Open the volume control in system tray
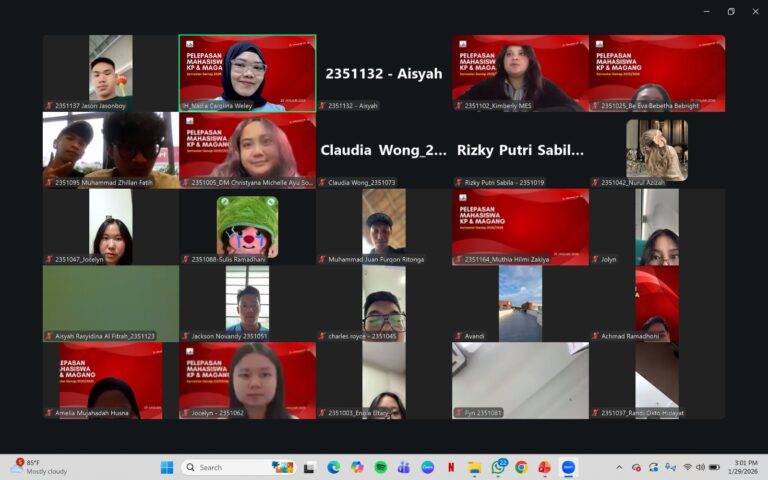 (701, 467)
